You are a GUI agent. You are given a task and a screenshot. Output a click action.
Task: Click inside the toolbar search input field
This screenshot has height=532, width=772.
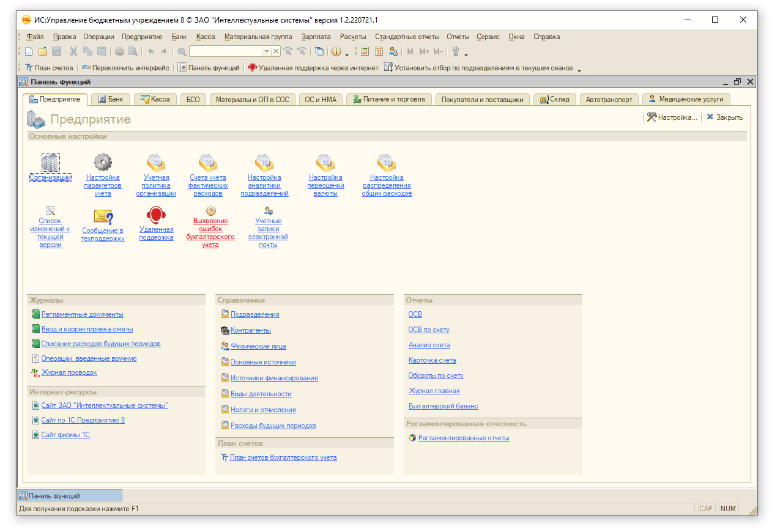[225, 52]
